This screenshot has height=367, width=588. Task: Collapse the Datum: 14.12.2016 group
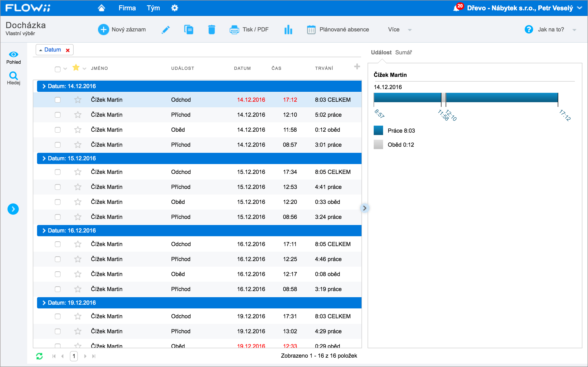click(x=44, y=86)
